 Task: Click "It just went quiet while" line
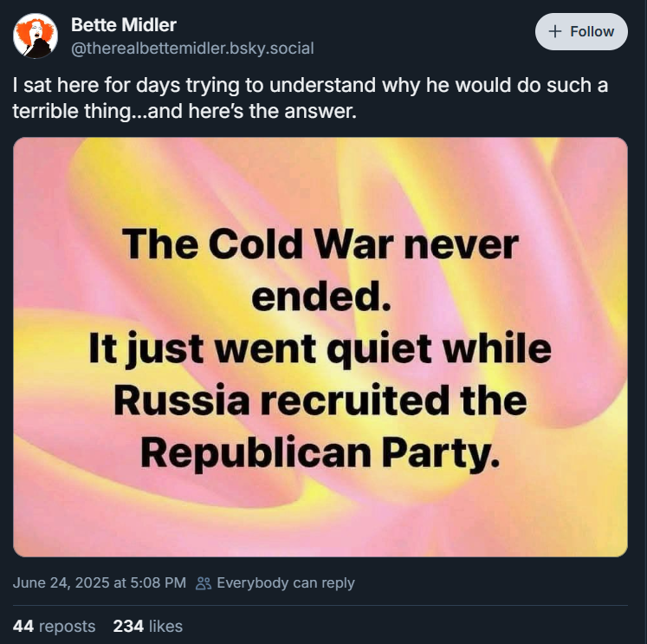320,348
